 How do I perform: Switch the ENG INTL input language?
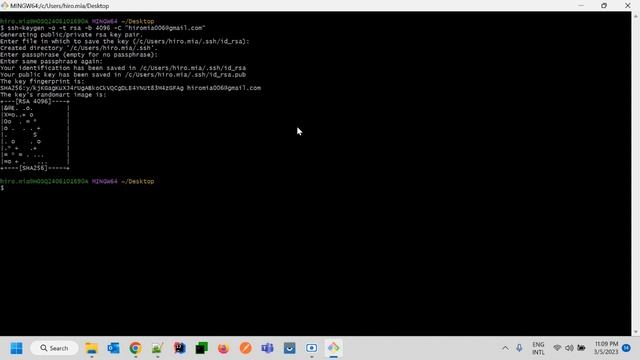point(538,348)
